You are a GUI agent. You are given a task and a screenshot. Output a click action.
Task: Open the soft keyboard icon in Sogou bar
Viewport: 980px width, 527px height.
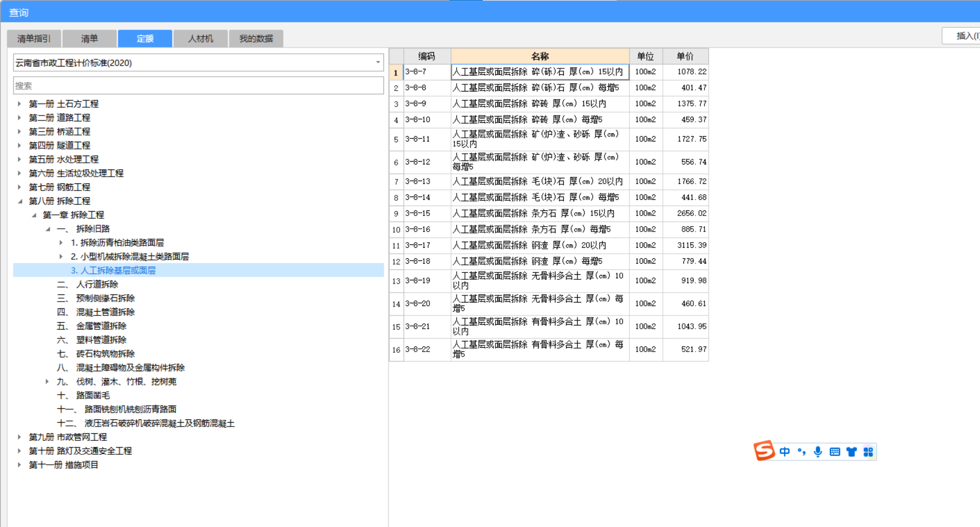point(834,452)
